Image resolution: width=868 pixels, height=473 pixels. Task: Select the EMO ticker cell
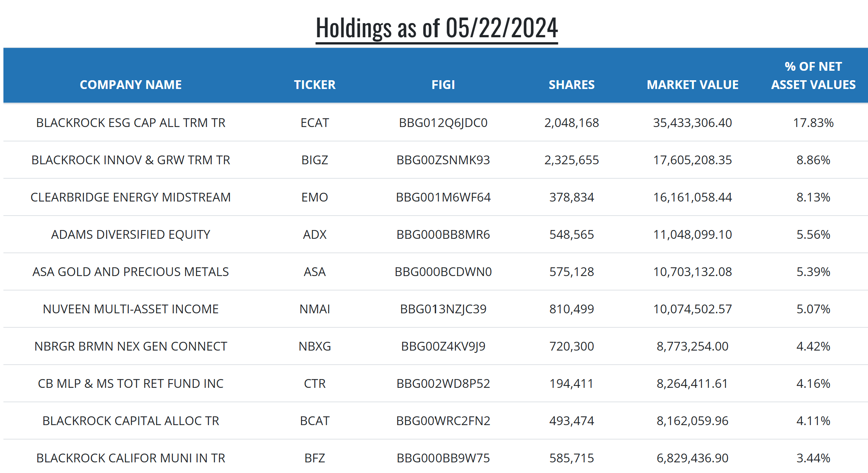[x=315, y=197]
